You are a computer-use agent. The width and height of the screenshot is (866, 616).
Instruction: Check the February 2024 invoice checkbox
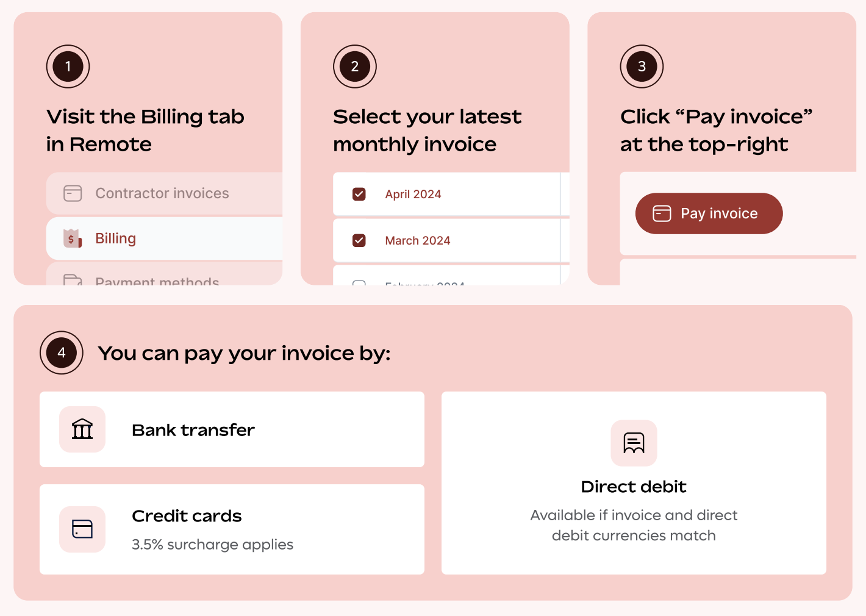point(359,283)
